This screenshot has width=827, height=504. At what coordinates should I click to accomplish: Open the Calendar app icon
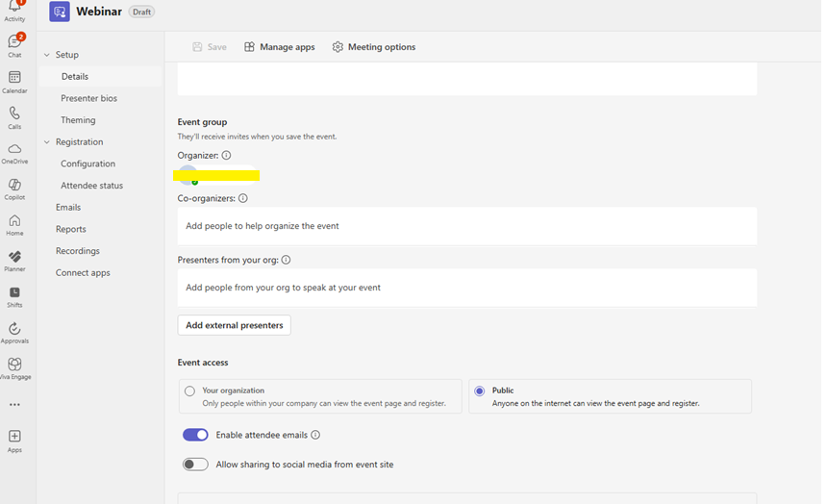click(14, 82)
